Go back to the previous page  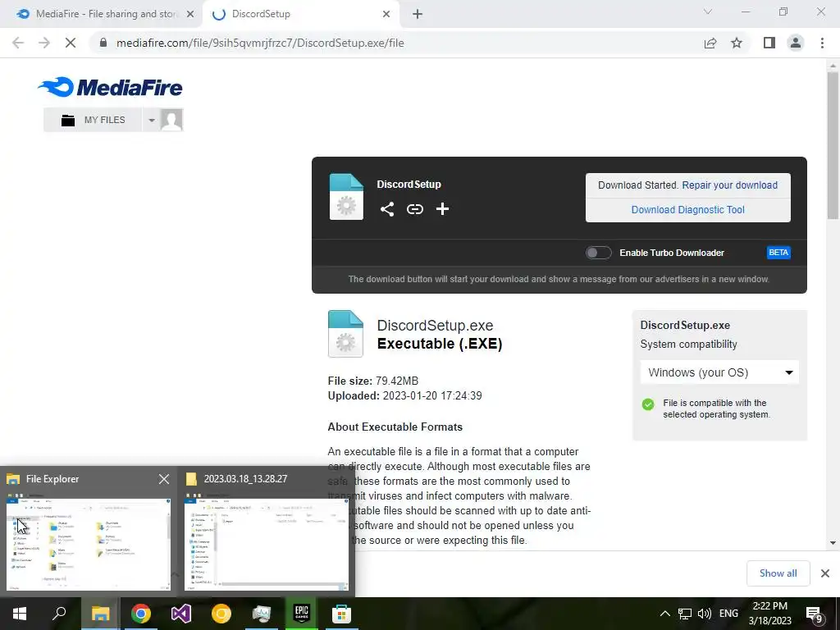18,43
